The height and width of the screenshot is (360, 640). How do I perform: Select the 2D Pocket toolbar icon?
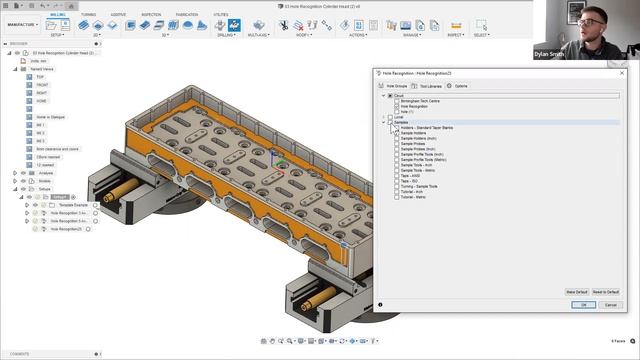[x=98, y=25]
